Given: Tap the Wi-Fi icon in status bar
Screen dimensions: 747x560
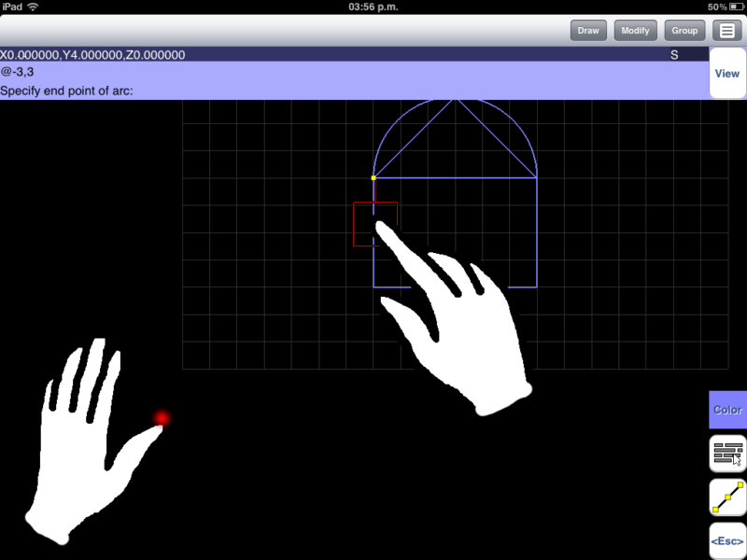Looking at the screenshot, I should pyautogui.click(x=32, y=7).
